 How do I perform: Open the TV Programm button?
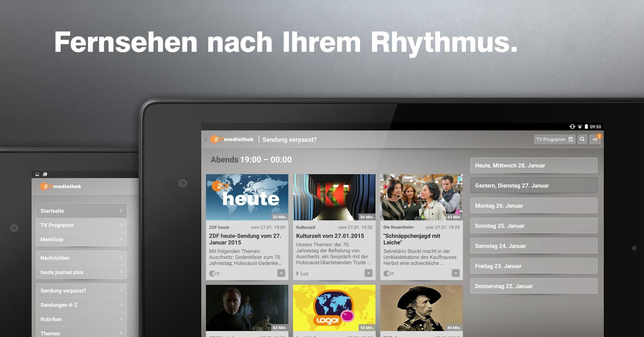[x=551, y=139]
